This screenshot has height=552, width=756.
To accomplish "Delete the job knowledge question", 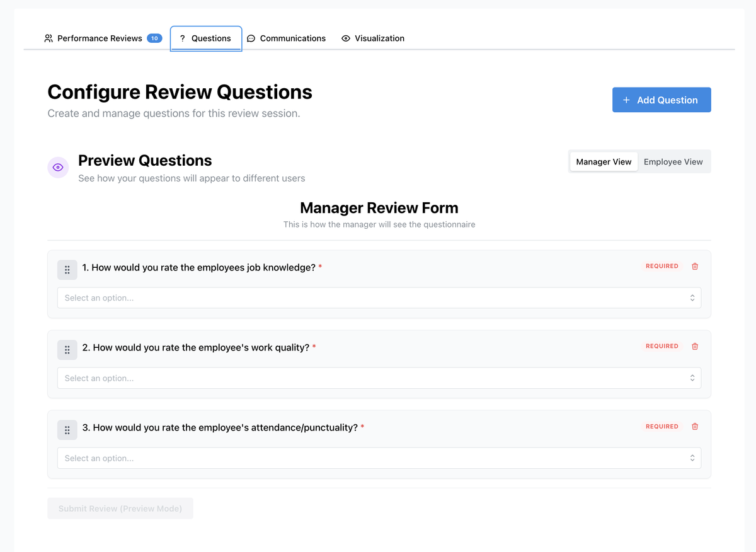I will [695, 267].
